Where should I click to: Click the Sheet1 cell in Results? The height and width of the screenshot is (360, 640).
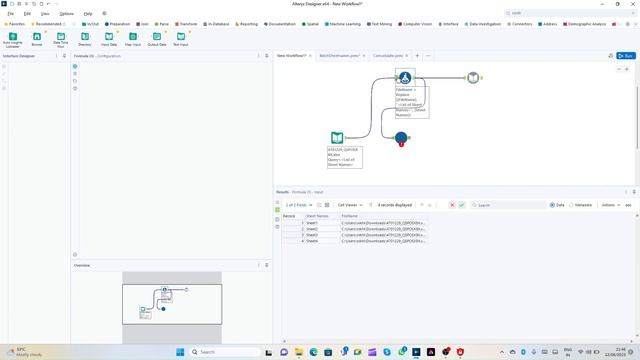(x=322, y=223)
